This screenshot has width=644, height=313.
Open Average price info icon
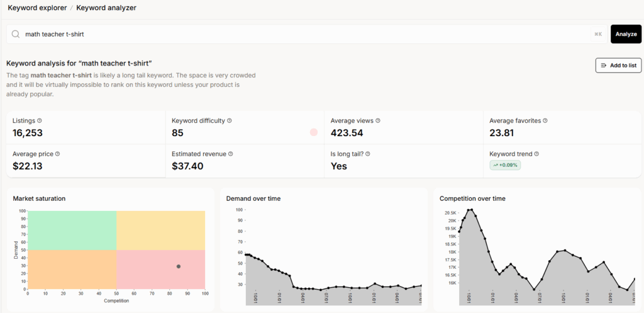[x=57, y=154]
